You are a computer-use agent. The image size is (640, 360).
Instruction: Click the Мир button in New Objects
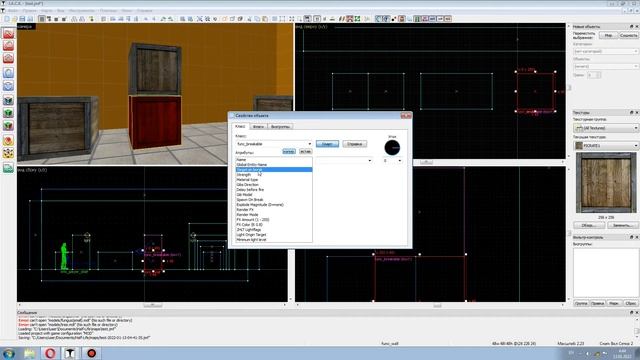(608, 36)
